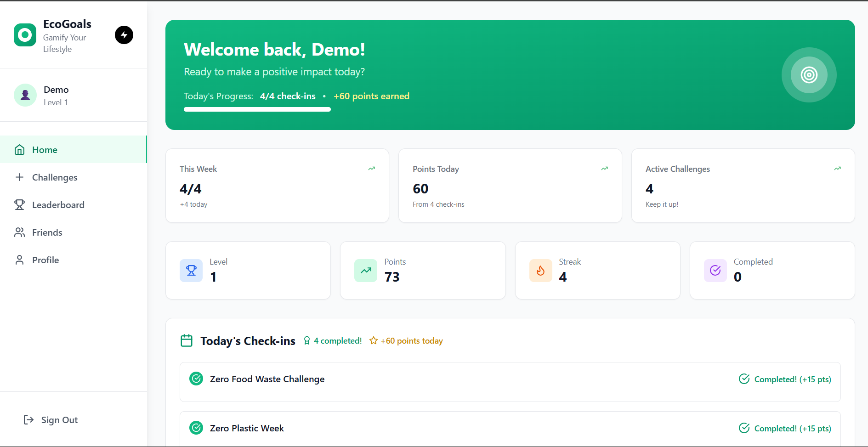The width and height of the screenshot is (868, 447).
Task: Click the '+4 today' text
Action: [x=193, y=204]
